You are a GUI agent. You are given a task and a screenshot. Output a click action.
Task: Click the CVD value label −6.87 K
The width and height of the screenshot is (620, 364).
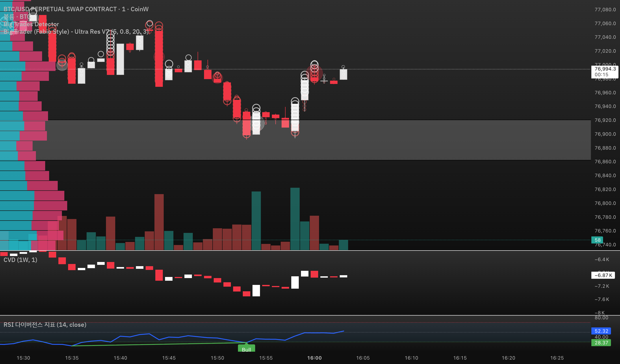point(603,275)
